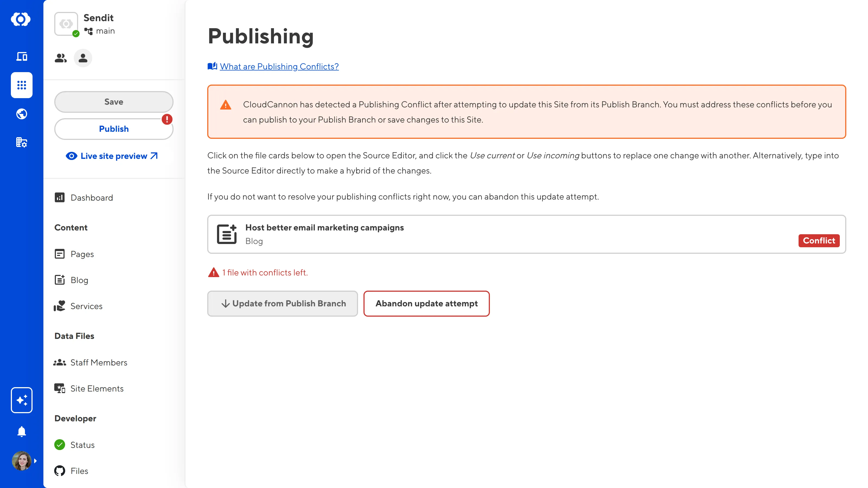Click the CloudCannon logo icon
Image resolution: width=868 pixels, height=488 pixels.
coord(21,19)
